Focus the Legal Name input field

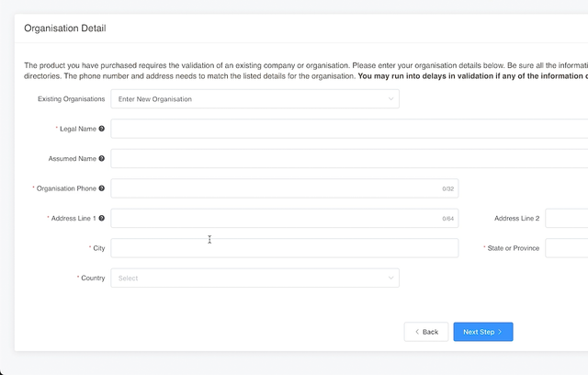point(349,129)
